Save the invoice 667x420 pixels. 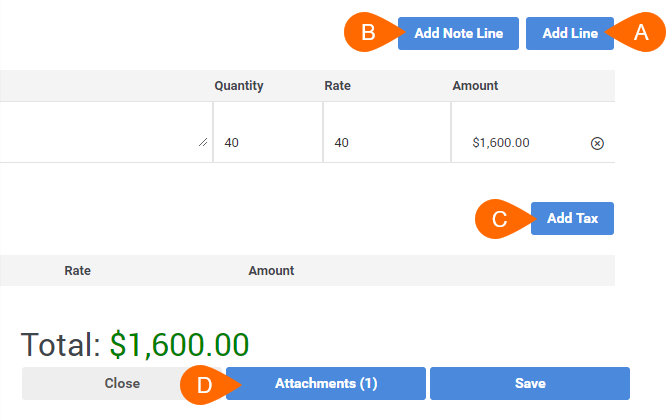(x=530, y=383)
